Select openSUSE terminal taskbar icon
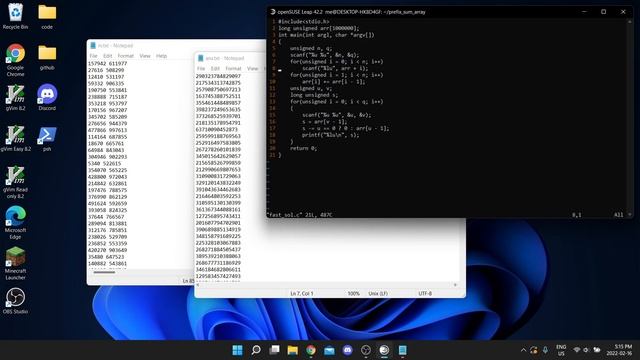This screenshot has width=640, height=360. (384, 350)
